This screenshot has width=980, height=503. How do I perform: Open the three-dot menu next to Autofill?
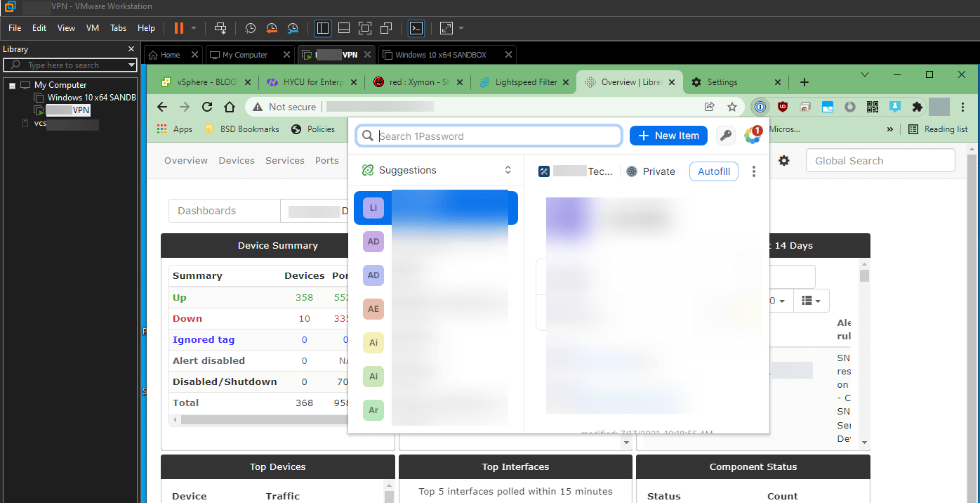pyautogui.click(x=754, y=171)
